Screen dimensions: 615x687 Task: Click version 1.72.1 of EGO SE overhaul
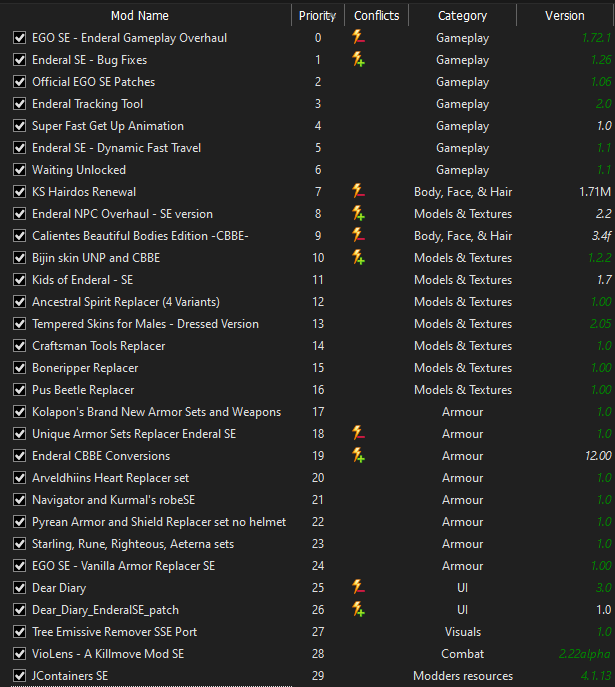(x=596, y=38)
